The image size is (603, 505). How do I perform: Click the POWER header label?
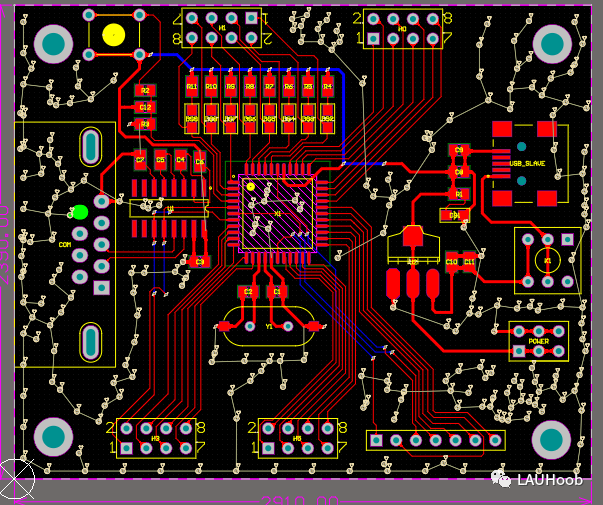pos(538,341)
